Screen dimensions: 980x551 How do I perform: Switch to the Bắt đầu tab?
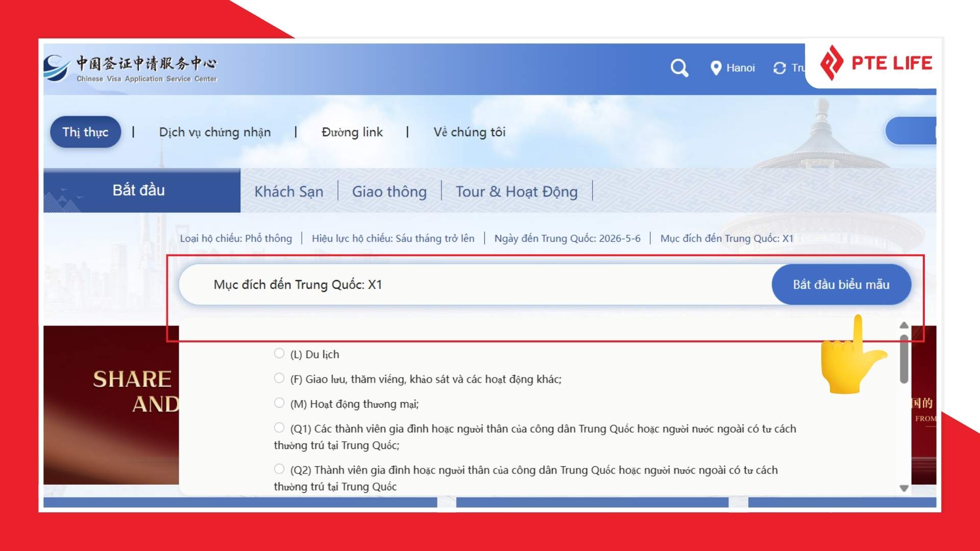pyautogui.click(x=142, y=190)
